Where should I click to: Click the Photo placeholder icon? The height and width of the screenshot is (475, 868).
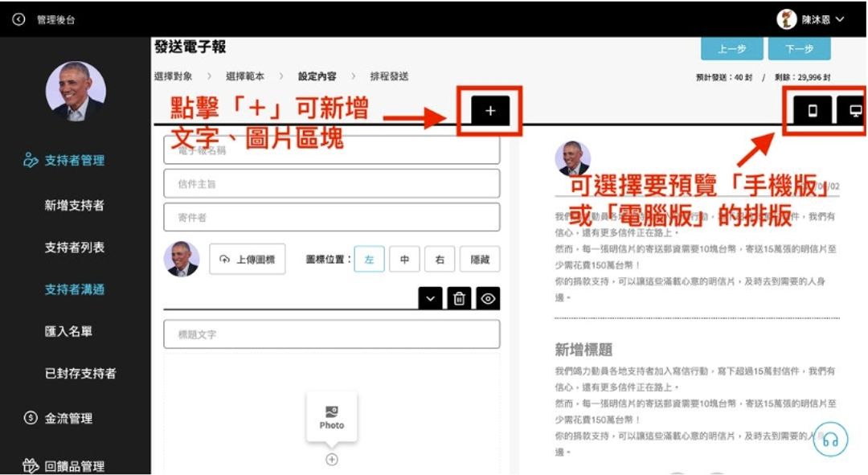tap(331, 416)
